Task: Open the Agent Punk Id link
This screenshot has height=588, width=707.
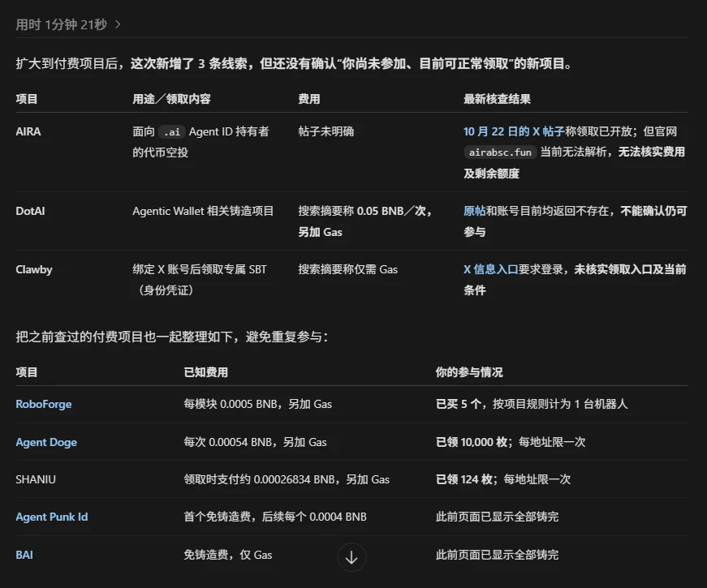Action: click(52, 517)
